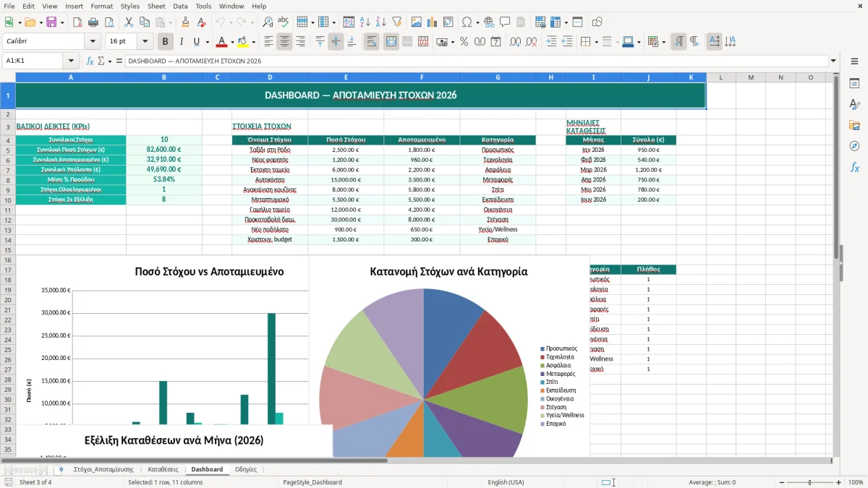Toggle Bold formatting

(x=165, y=42)
